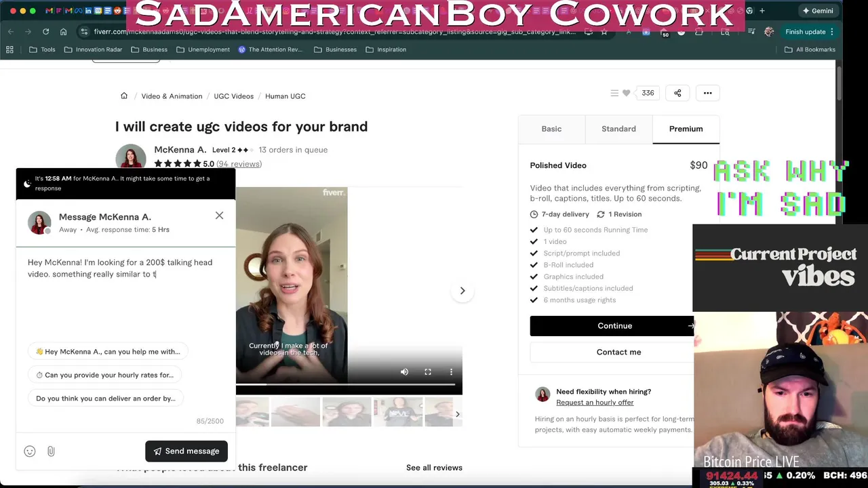Go back to the previous page
Image resolution: width=868 pixels, height=488 pixels.
[11, 32]
